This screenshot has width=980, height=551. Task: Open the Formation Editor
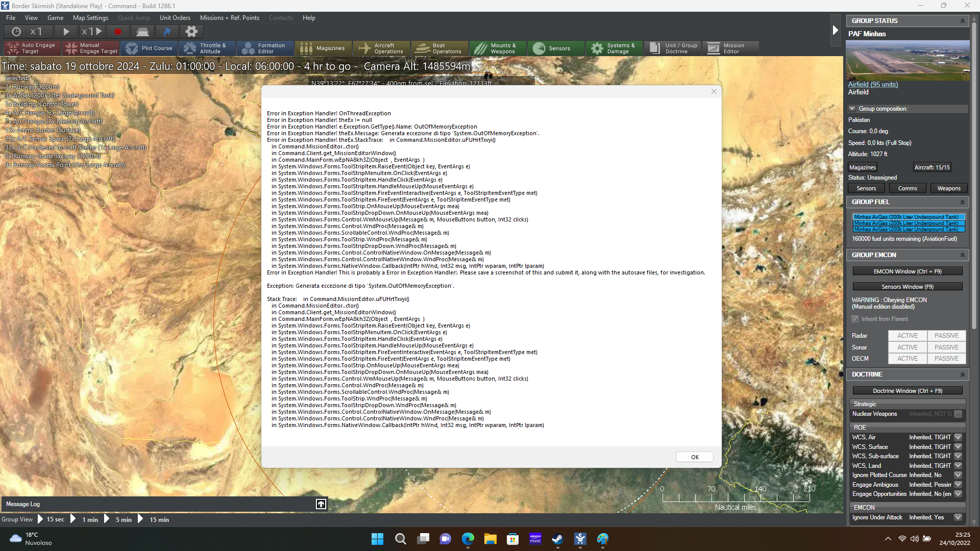point(265,48)
